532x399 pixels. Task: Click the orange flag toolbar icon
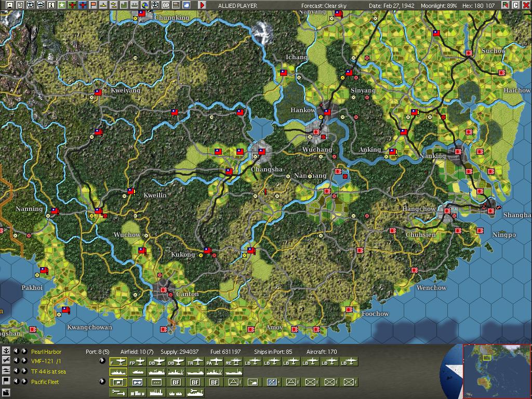tap(93, 5)
